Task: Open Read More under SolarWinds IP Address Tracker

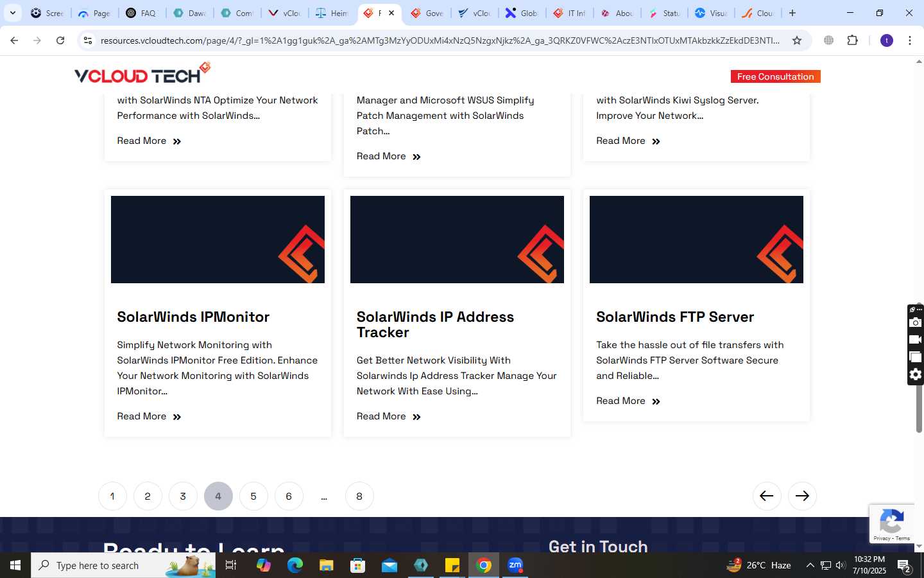Action: [388, 416]
